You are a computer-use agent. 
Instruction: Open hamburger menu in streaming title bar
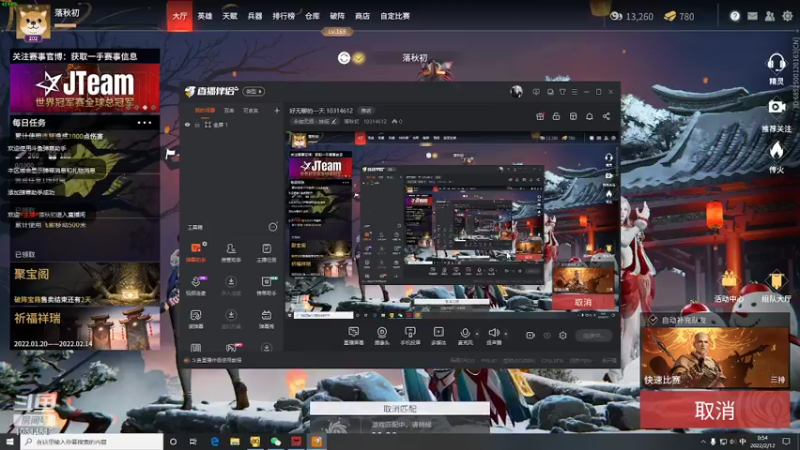pyautogui.click(x=574, y=92)
